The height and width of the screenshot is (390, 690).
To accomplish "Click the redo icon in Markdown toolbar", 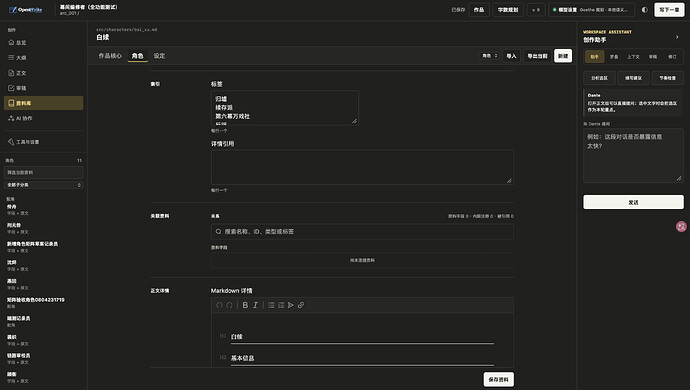I will pyautogui.click(x=229, y=305).
